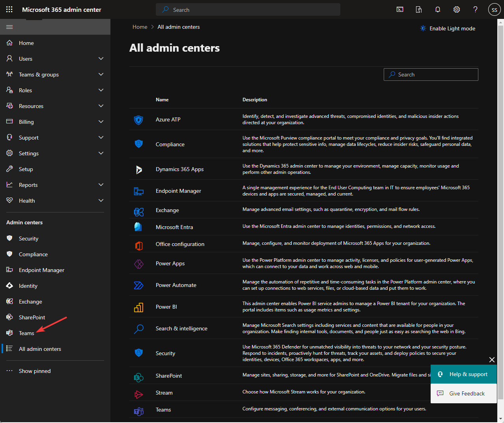Open the app launcher waffle icon
504x423 pixels.
coord(9,9)
